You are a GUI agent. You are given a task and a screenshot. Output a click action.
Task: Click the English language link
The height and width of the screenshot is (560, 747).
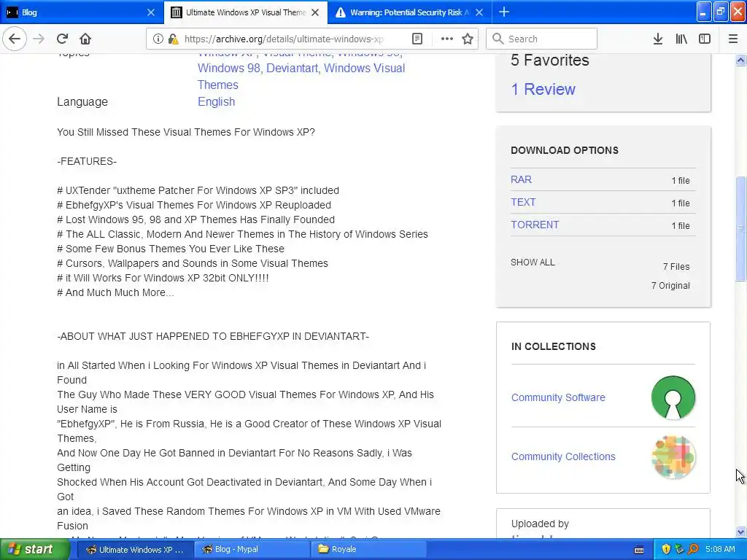coord(216,101)
